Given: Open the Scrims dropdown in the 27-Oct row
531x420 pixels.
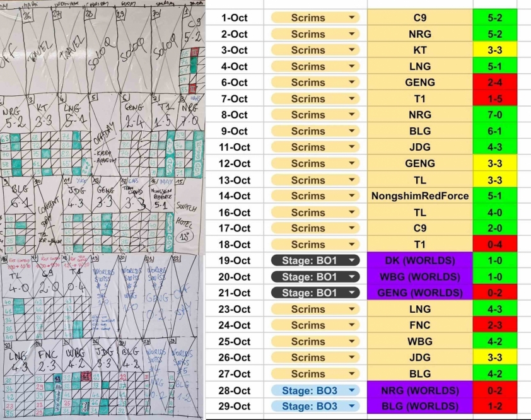Looking at the screenshot, I should pyautogui.click(x=315, y=374).
